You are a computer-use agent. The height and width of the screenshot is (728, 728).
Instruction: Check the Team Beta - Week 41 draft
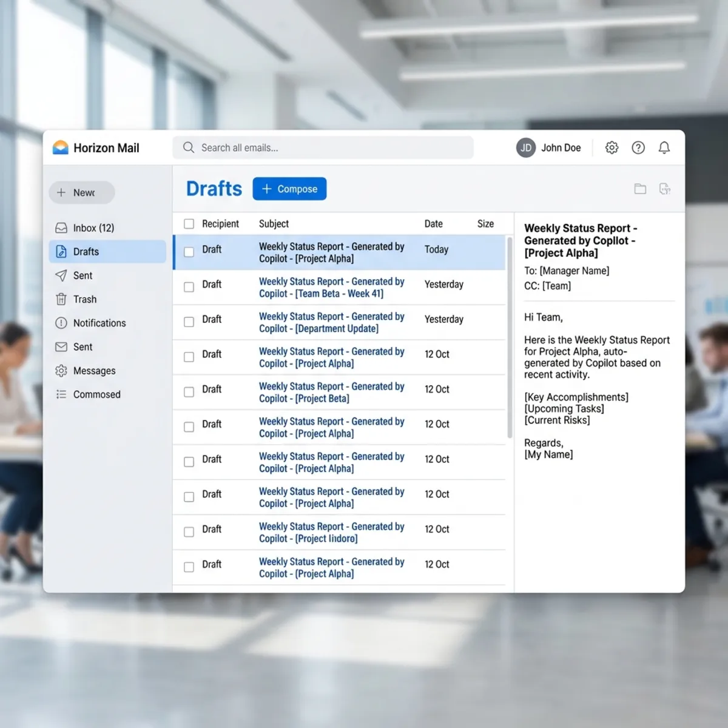pyautogui.click(x=189, y=287)
